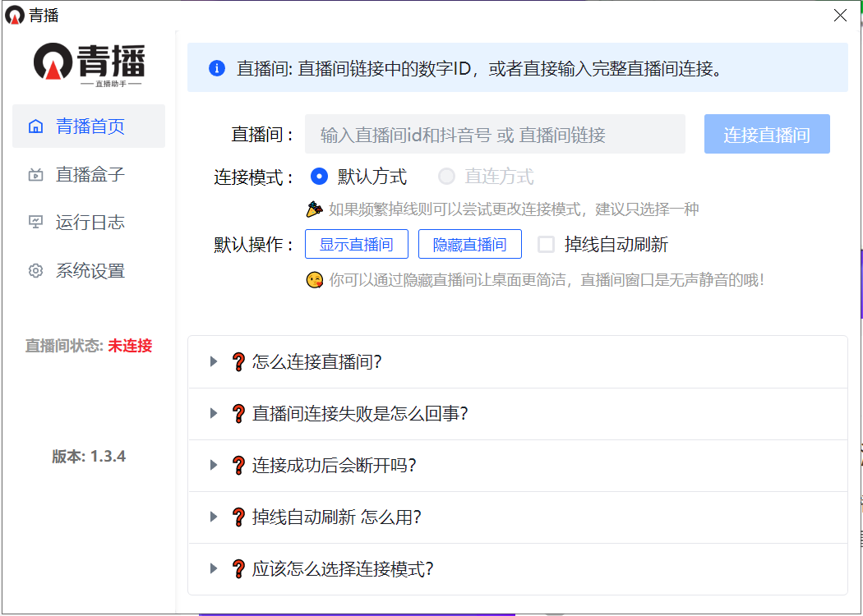Click the 青播 logo in the sidebar
This screenshot has height=616, width=863.
[x=89, y=65]
